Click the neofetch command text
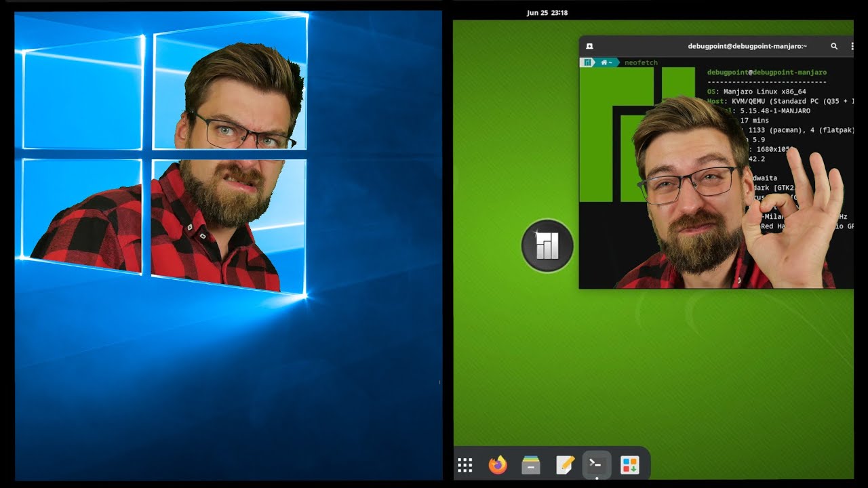Image resolution: width=868 pixels, height=488 pixels. [641, 62]
